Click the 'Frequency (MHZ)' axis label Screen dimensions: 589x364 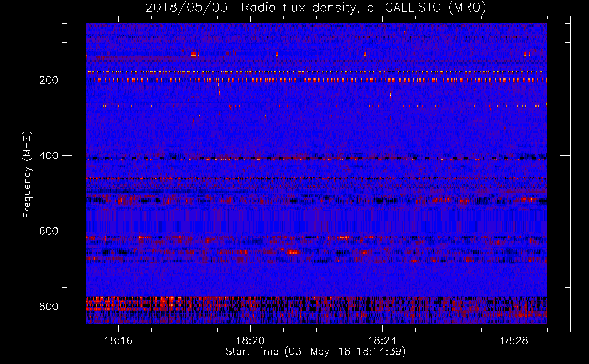[x=27, y=174]
